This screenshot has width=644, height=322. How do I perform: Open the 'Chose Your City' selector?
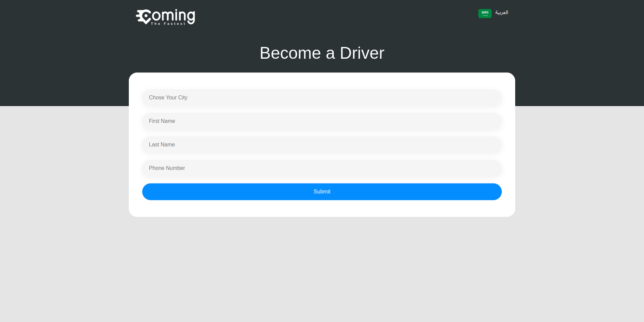pyautogui.click(x=322, y=97)
